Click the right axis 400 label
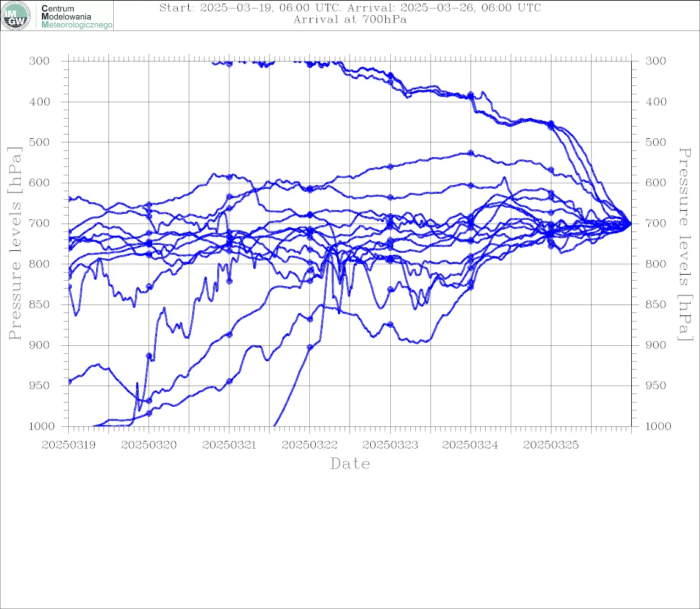 tap(656, 102)
